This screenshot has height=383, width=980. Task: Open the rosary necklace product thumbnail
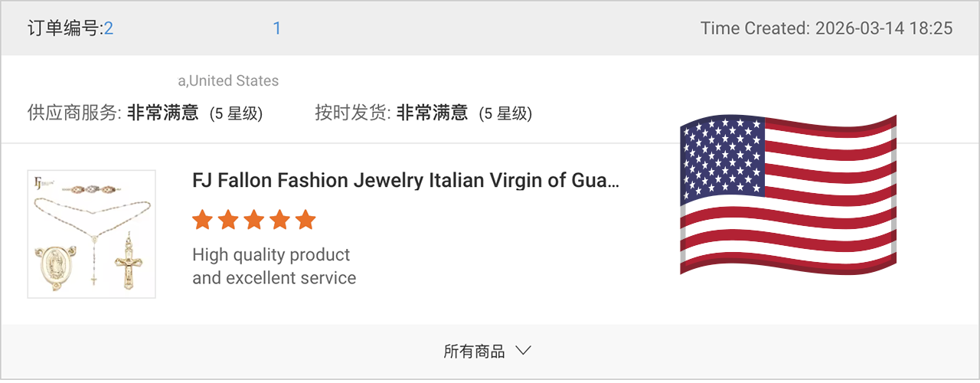click(x=92, y=234)
